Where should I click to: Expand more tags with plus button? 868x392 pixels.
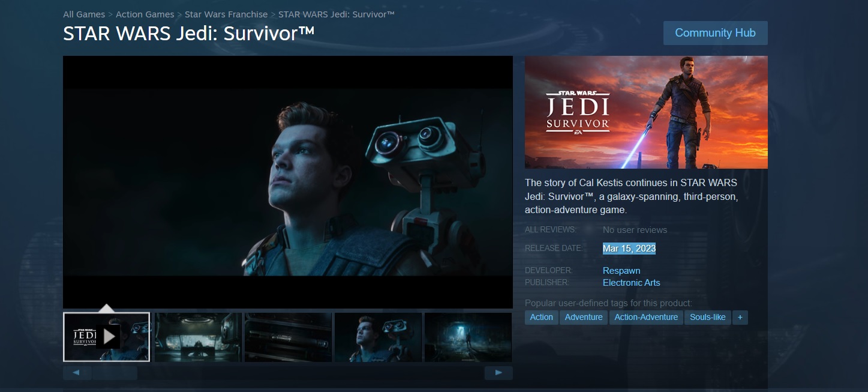click(x=740, y=317)
